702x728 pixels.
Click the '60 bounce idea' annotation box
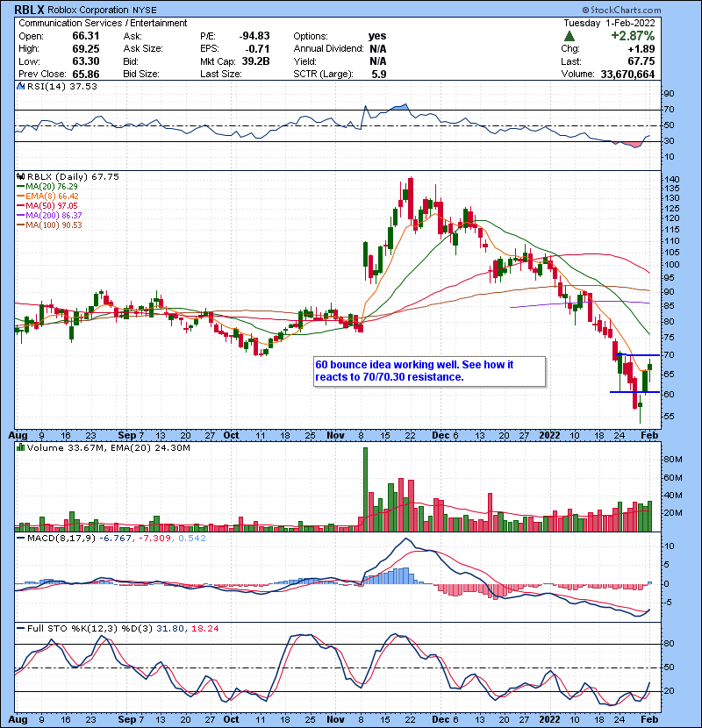[429, 371]
